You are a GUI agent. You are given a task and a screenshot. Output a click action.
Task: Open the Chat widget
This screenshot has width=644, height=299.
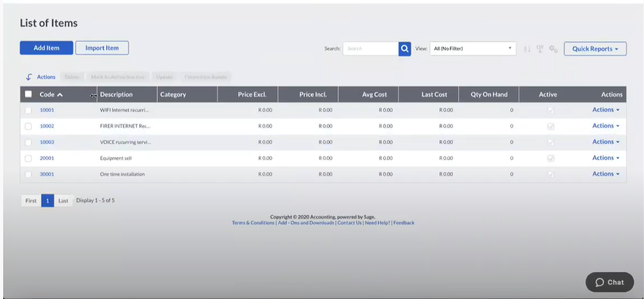click(609, 282)
